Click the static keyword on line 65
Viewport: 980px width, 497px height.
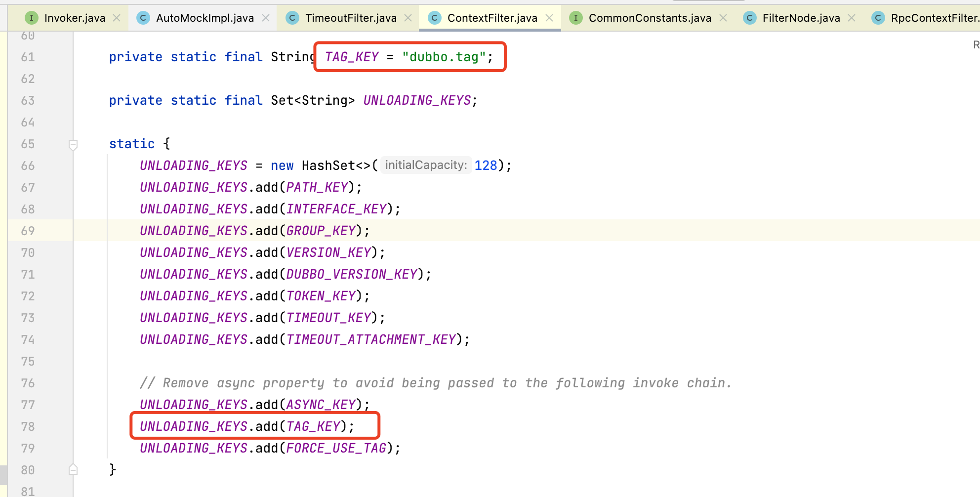[132, 144]
